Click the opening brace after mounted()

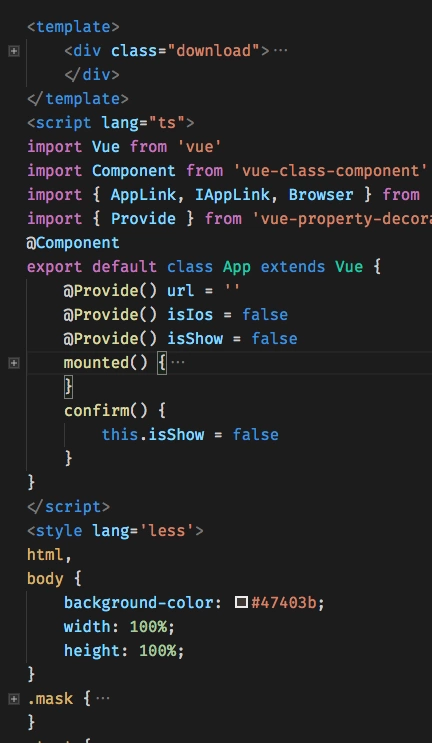pos(162,363)
